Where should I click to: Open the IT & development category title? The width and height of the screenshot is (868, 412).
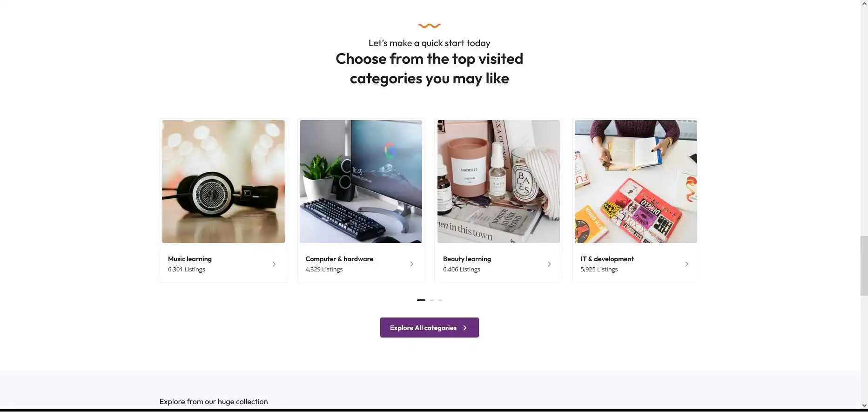point(607,259)
